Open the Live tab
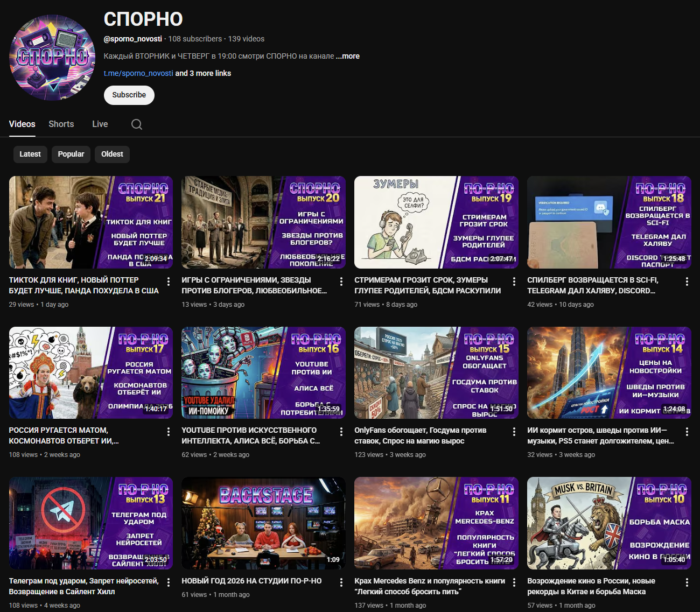The height and width of the screenshot is (612, 700). pyautogui.click(x=100, y=124)
